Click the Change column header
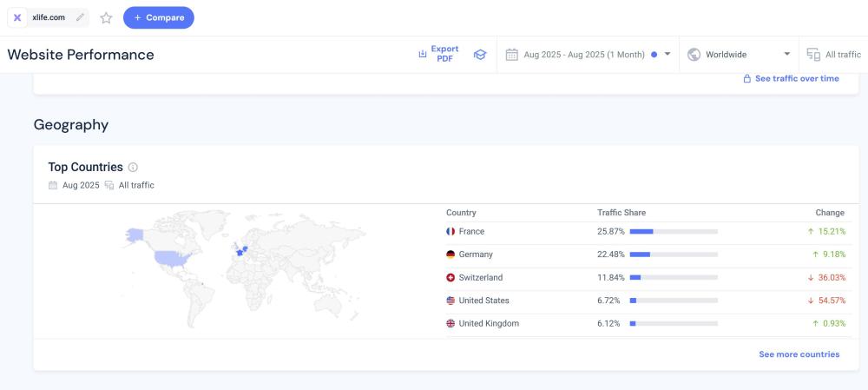The height and width of the screenshot is (390, 868). (829, 213)
